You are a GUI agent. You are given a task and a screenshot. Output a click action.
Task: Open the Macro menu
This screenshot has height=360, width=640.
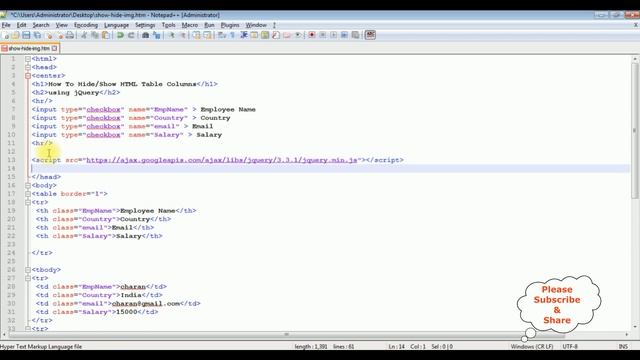[x=190, y=25]
